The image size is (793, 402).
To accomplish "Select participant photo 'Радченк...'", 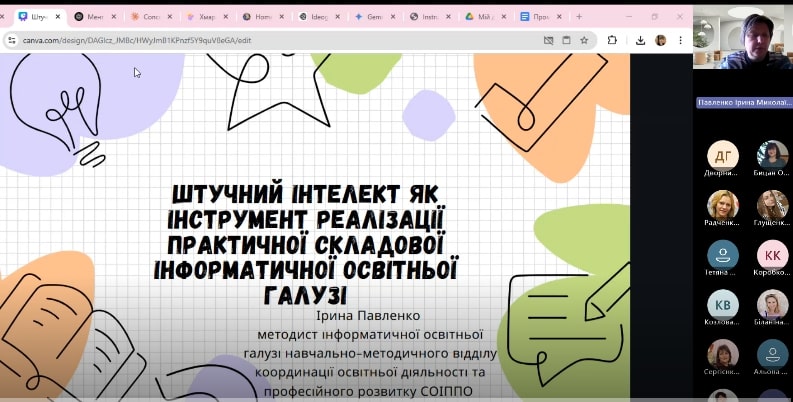I will 723,205.
